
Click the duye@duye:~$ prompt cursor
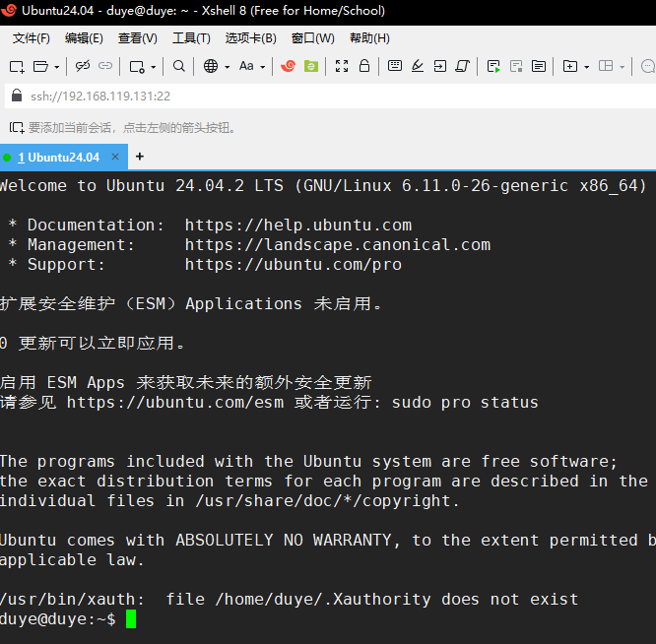[x=131, y=619]
